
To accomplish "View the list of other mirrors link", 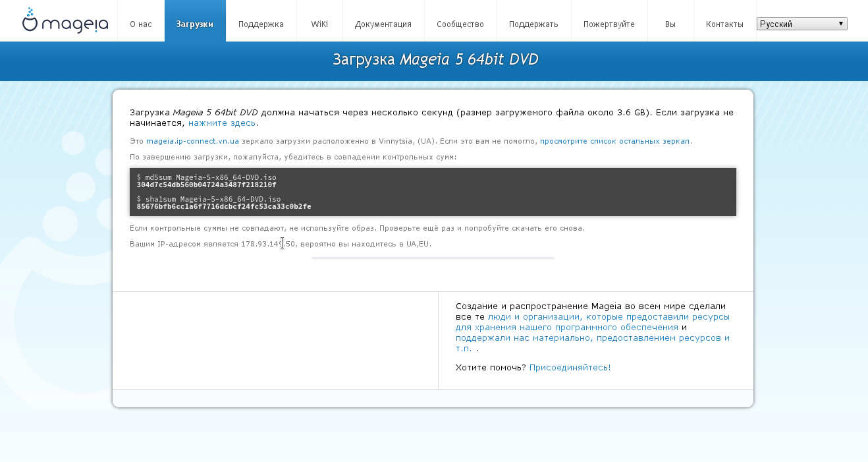I will pos(614,141).
